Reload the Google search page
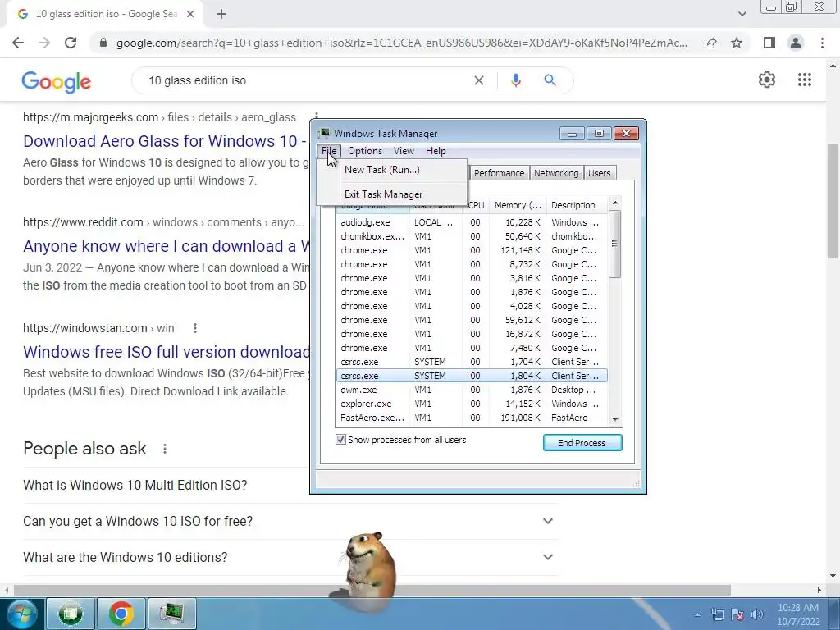This screenshot has height=630, width=840. coord(71,43)
